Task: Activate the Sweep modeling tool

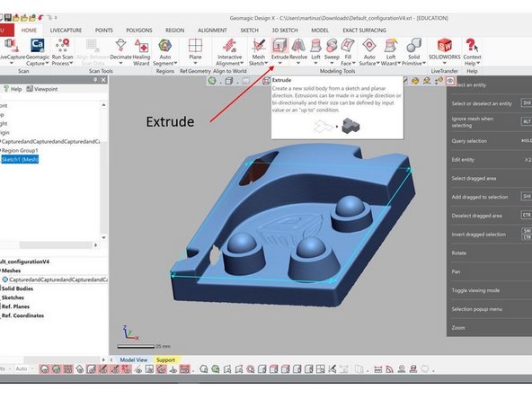Action: 332,45
